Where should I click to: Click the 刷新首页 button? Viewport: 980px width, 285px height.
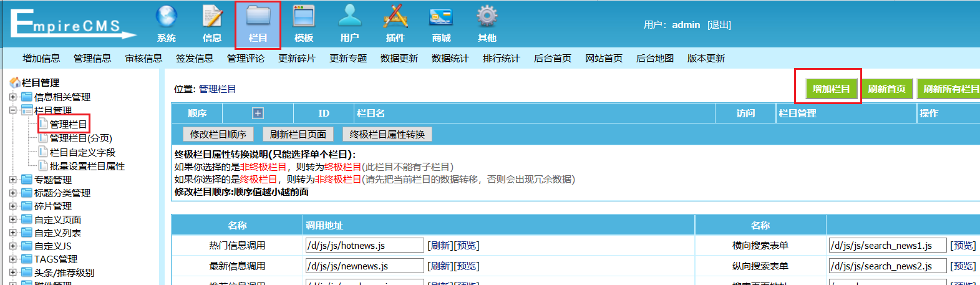886,89
